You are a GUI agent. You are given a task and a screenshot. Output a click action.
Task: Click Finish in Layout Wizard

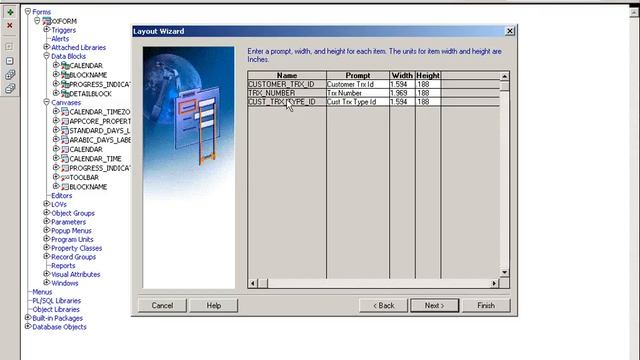point(486,305)
